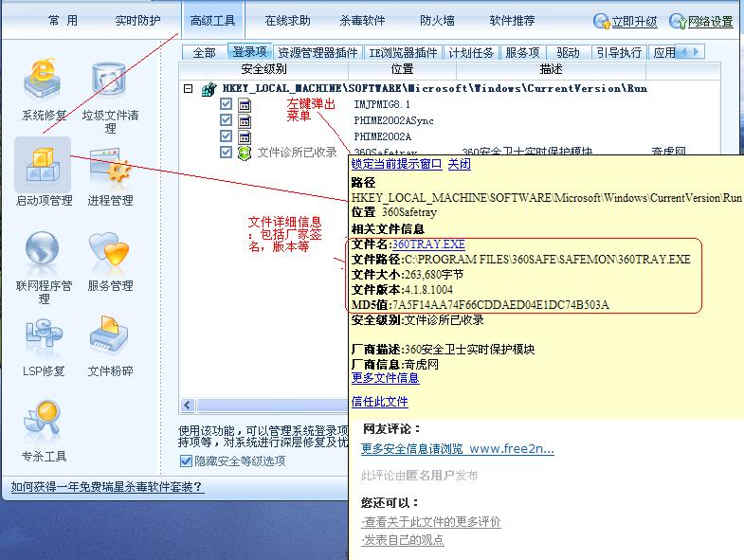This screenshot has width=744, height=560.
Task: Uncheck the IMJPMIG8.1 startup entry
Action: click(226, 104)
